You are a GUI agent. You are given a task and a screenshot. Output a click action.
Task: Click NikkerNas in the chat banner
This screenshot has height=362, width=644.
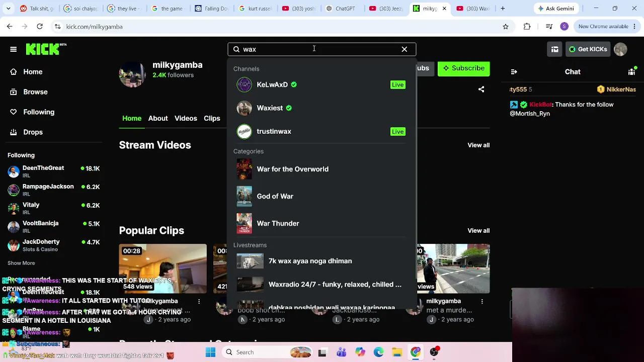[621, 89]
